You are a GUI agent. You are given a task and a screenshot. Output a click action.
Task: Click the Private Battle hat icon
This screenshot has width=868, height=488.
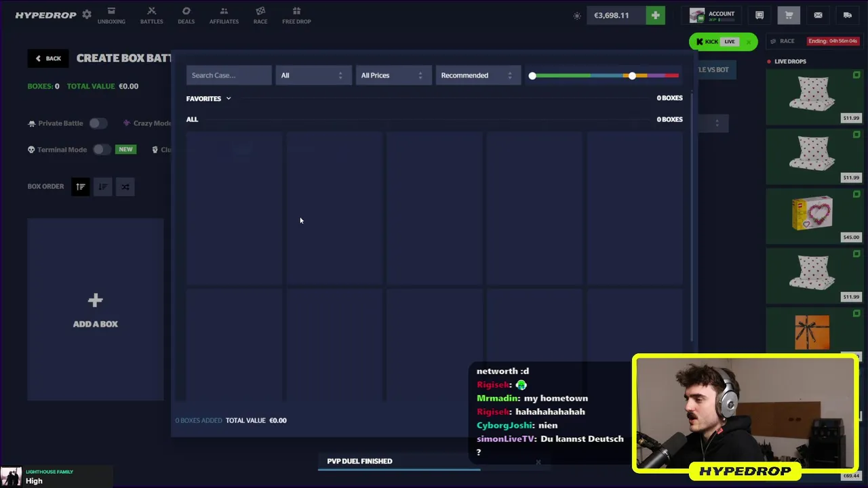point(31,123)
